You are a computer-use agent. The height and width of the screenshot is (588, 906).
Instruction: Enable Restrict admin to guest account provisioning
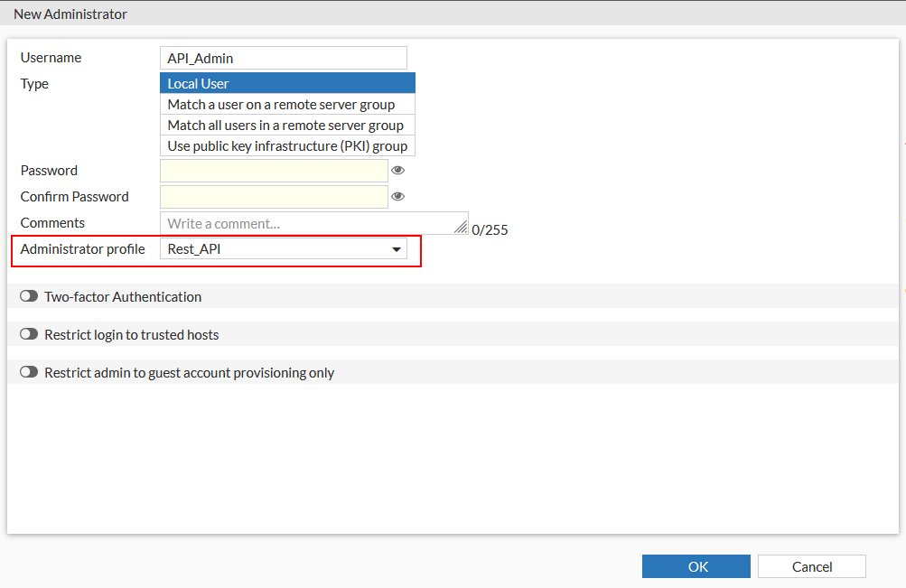30,372
